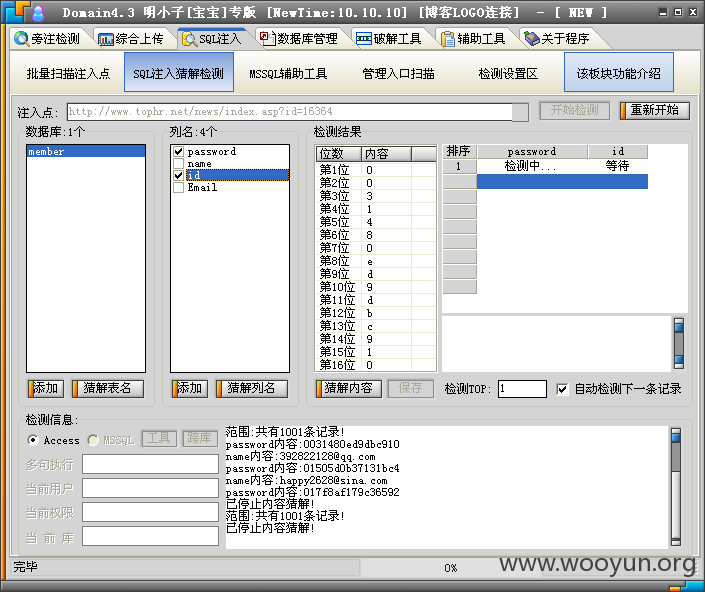
Task: Click the disabled 保存 button
Action: pyautogui.click(x=411, y=388)
